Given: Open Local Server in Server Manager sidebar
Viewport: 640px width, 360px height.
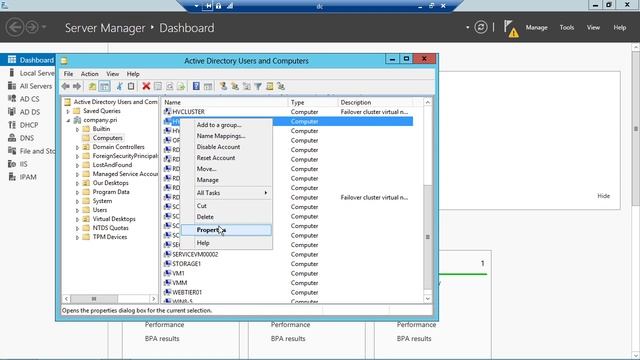Looking at the screenshot, I should click(x=31, y=73).
